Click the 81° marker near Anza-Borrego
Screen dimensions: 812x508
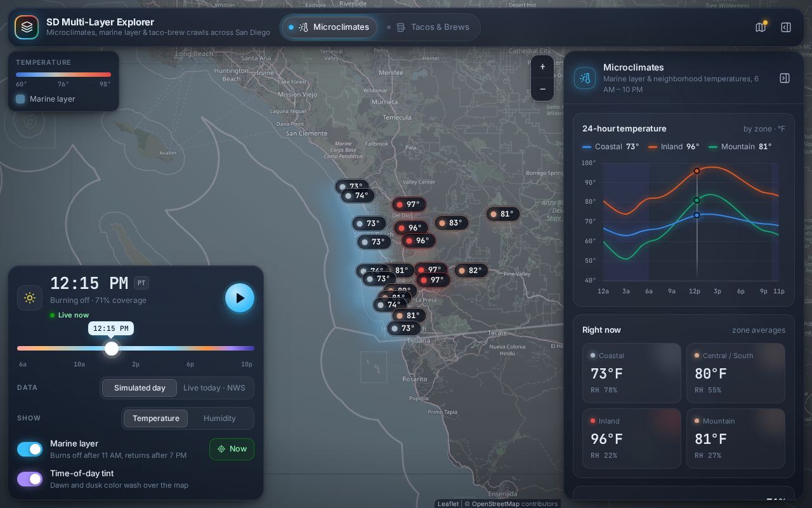[x=502, y=214]
